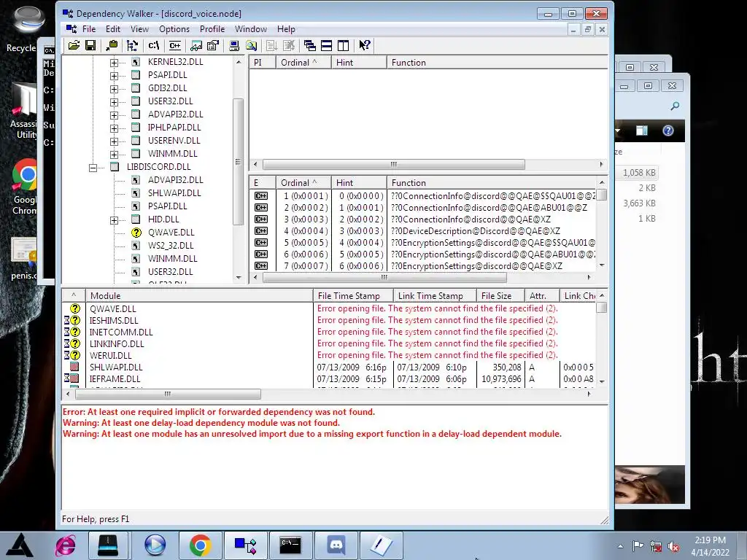
Task: Click the tree pane vertical scrollbar thumb
Action: tap(239, 161)
